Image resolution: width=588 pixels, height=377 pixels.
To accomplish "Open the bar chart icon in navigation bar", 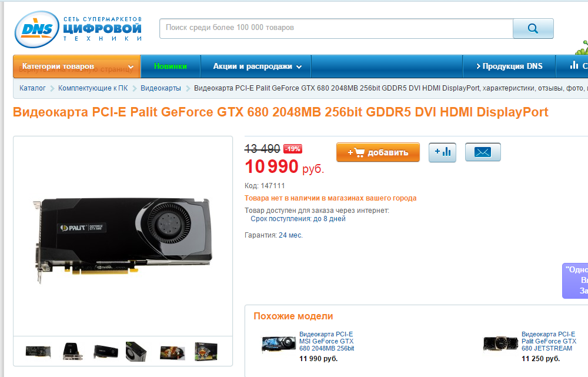I will tap(574, 66).
